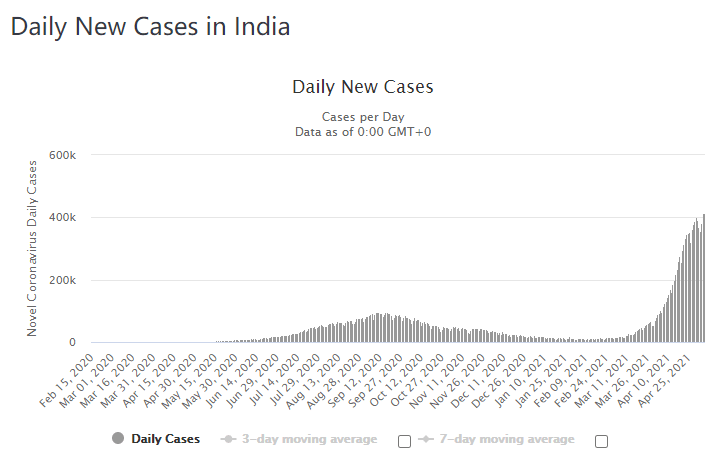The width and height of the screenshot is (718, 461).
Task: Click the 3-day moving average diamond marker icon
Action: tap(228, 439)
